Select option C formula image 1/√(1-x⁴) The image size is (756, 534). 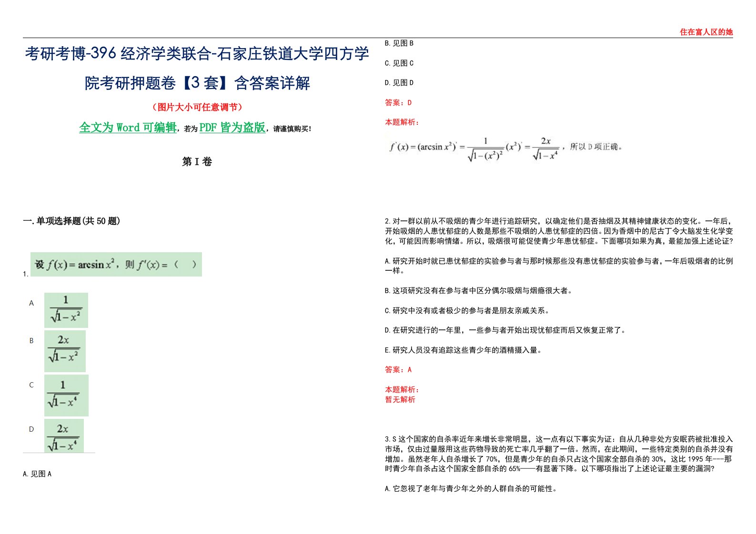66,396
